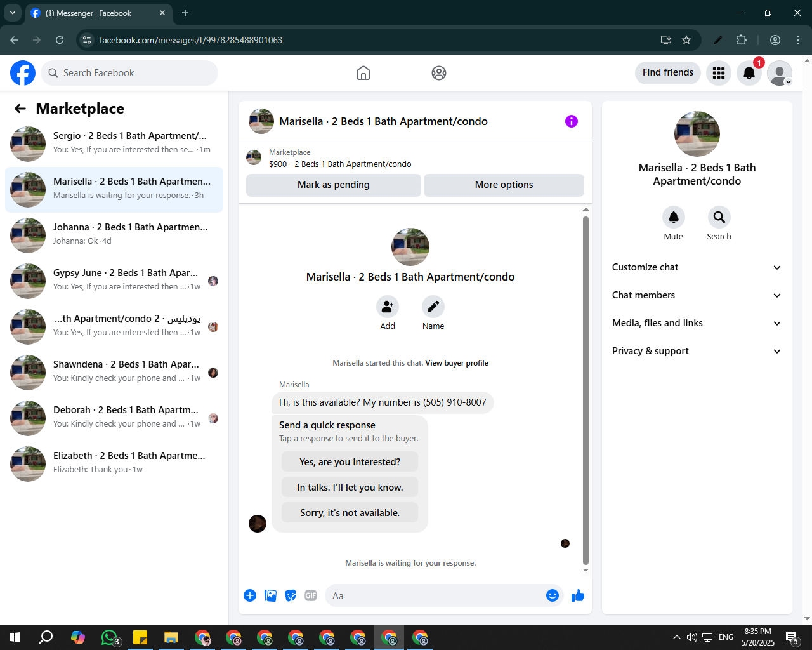Viewport: 812px width, 650px height.
Task: Open the emoji picker smiley
Action: coord(553,595)
